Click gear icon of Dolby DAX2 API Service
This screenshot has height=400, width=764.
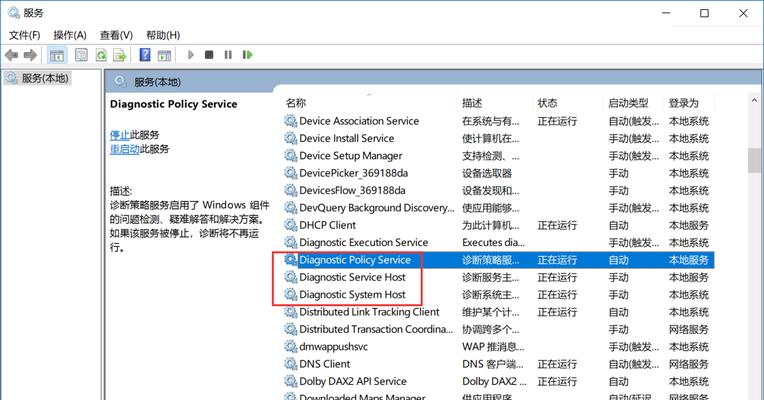point(290,381)
